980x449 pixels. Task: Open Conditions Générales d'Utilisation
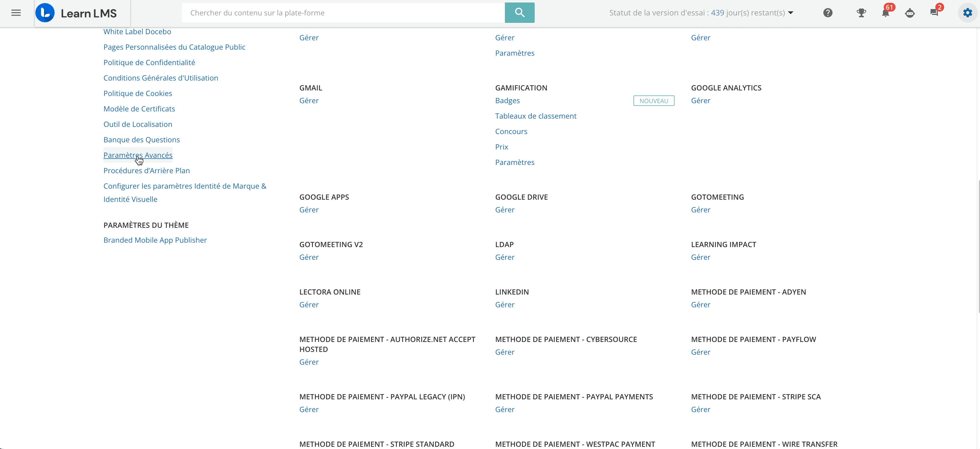[161, 78]
